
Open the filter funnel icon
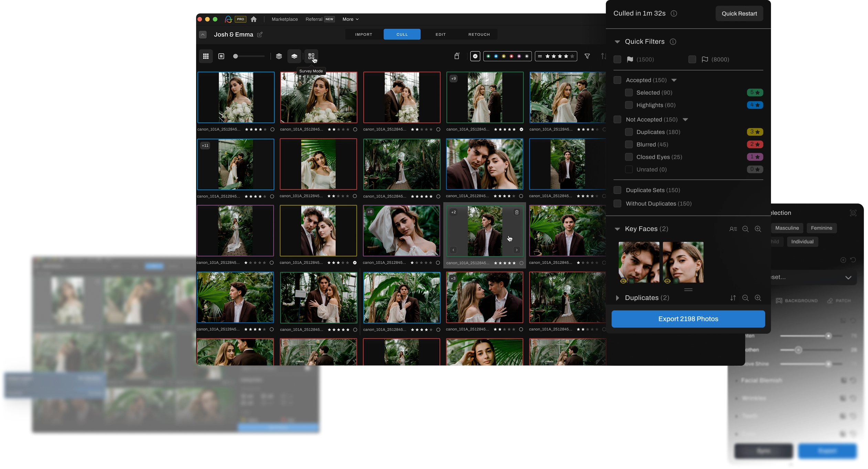(587, 56)
